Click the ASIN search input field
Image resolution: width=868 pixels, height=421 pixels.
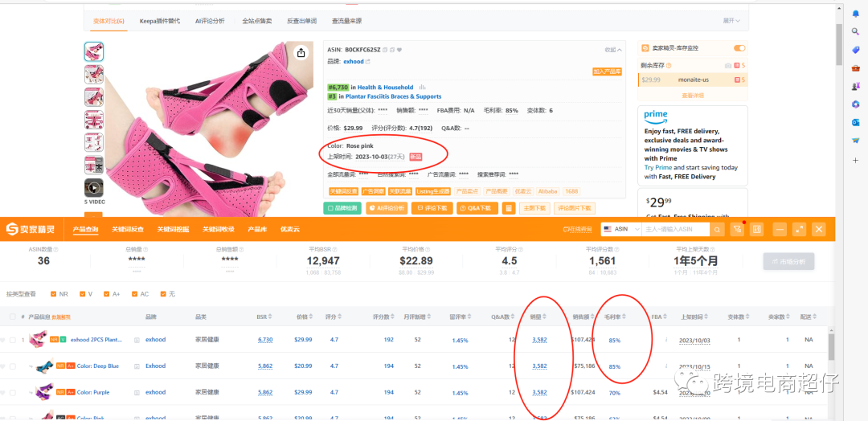click(675, 230)
